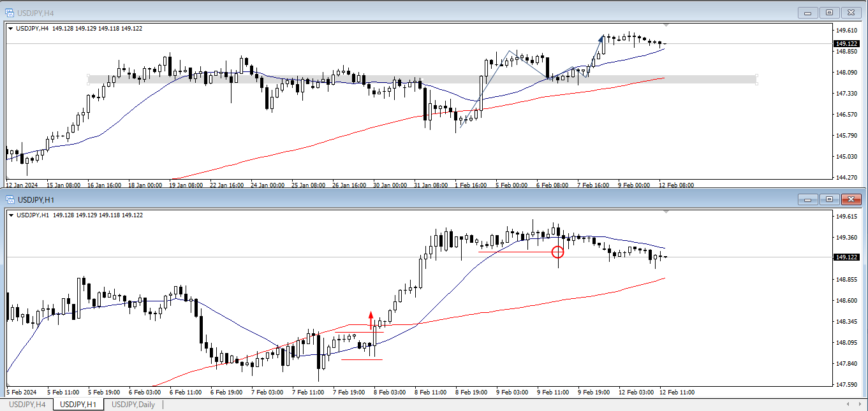Expand the USDJPY,H1 one-click trading triangle
The image size is (868, 411).
10,215
